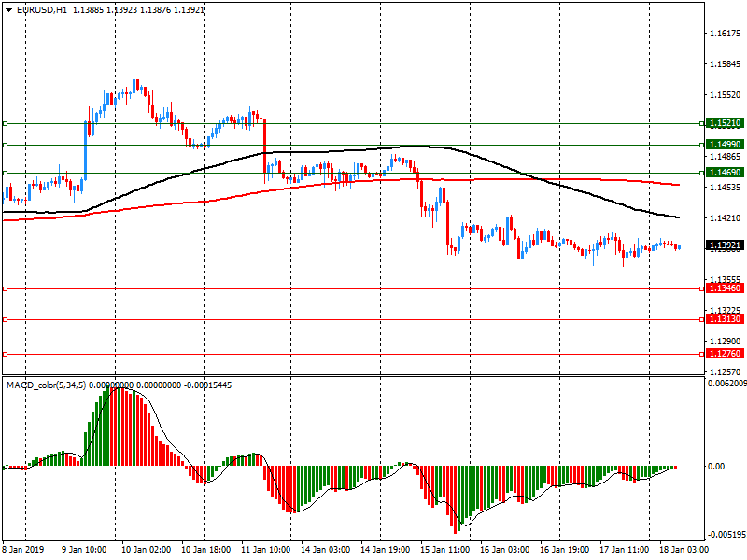
Task: Select the green 1.15210 price level tag
Action: (x=725, y=123)
